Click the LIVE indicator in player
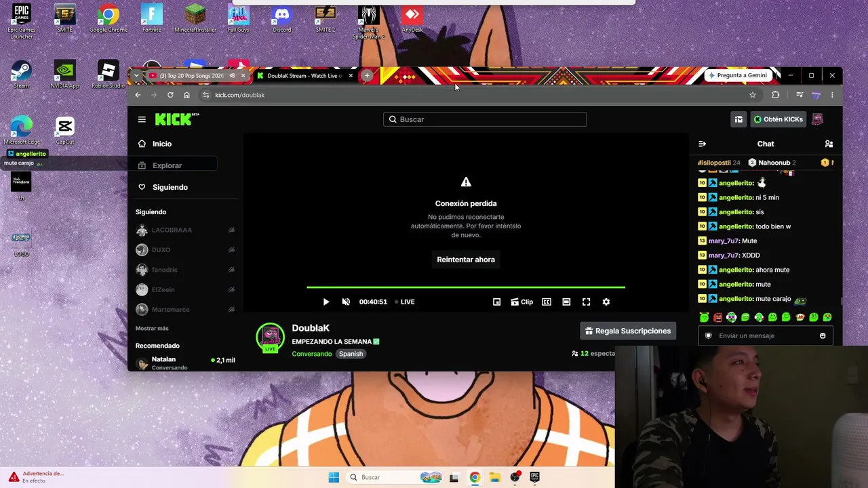868x488 pixels. pyautogui.click(x=405, y=302)
